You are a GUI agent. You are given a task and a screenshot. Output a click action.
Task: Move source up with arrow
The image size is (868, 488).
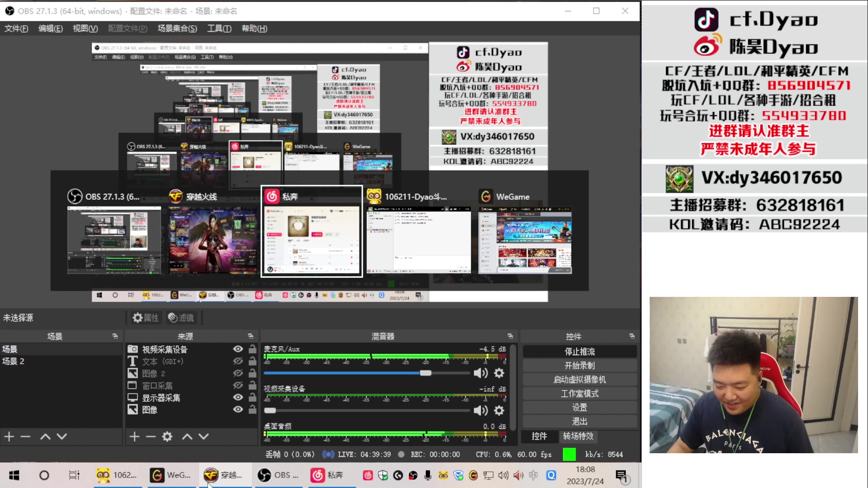coord(187,436)
